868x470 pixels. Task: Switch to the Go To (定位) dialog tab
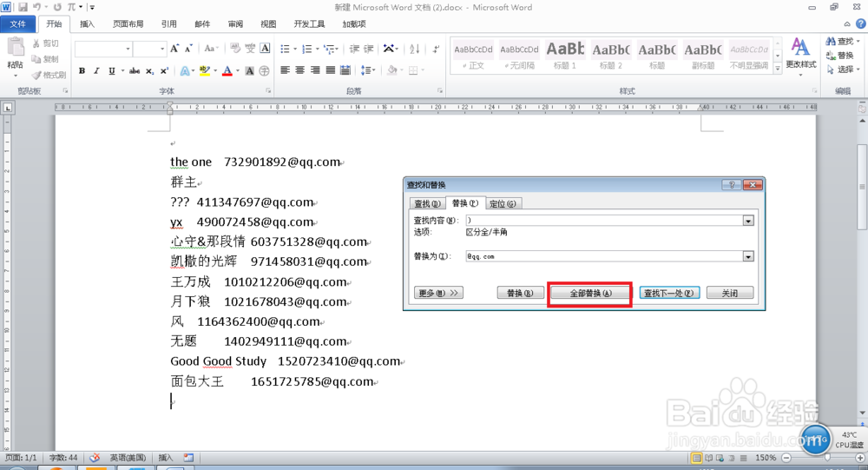click(x=503, y=203)
